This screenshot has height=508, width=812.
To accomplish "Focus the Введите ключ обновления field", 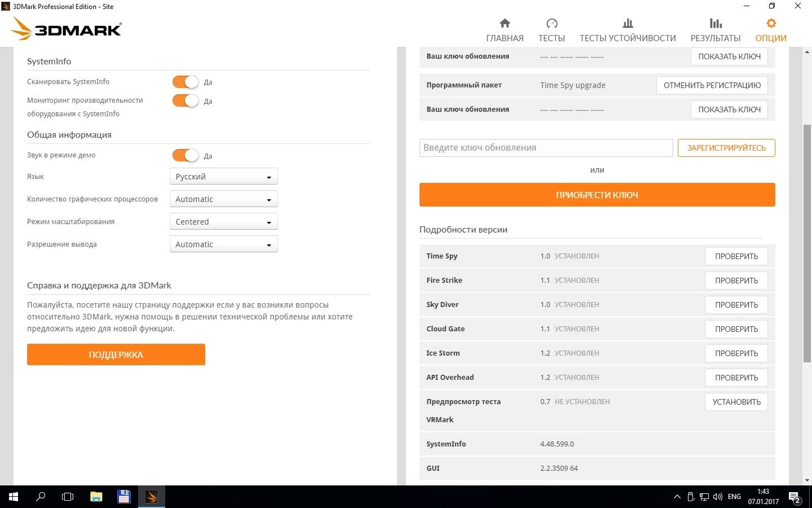I will (x=546, y=148).
